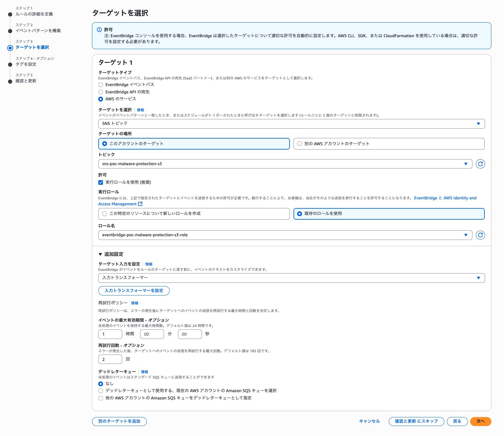This screenshot has width=504, height=436.
Task: Click the 入力トランスフォーマーを設定 button
Action: pos(134,291)
